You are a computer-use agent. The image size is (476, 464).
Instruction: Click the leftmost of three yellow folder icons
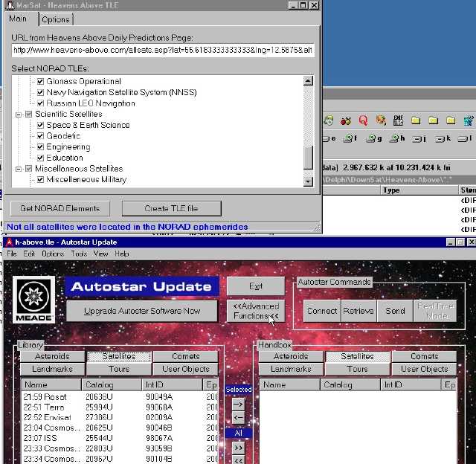pyautogui.click(x=416, y=120)
